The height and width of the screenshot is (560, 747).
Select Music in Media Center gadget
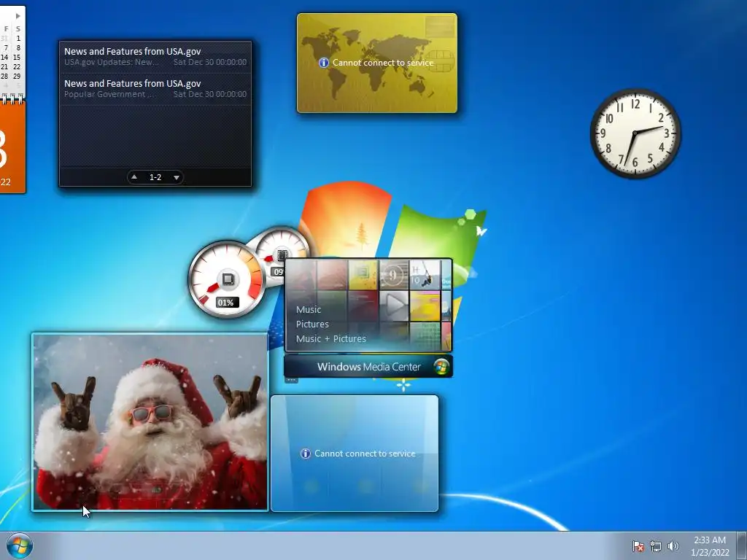click(x=309, y=309)
